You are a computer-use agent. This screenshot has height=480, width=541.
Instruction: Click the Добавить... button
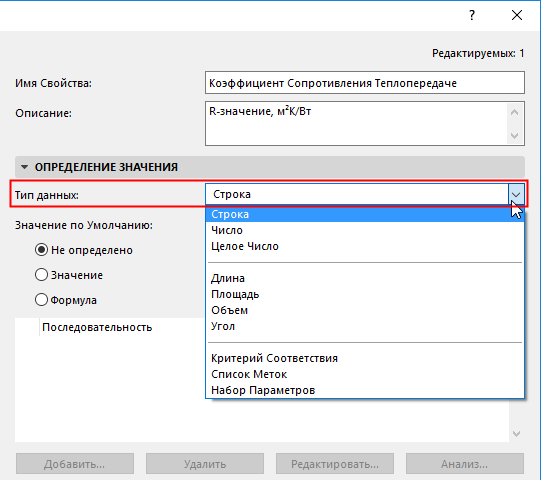tap(75, 464)
